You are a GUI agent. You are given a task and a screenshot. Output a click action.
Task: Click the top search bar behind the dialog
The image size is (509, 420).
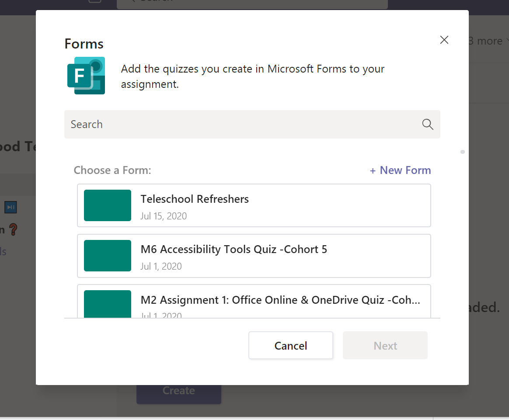pos(252,3)
